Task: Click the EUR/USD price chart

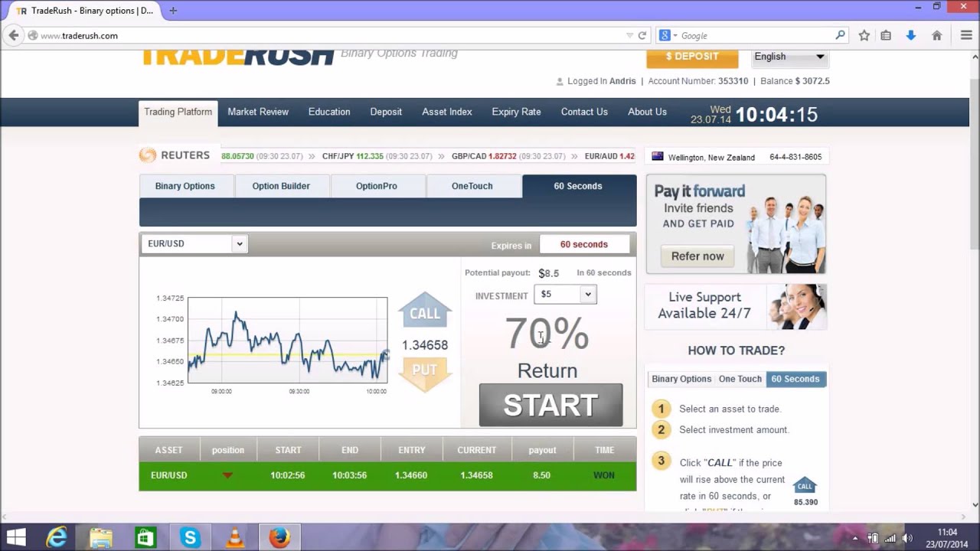Action: (288, 340)
